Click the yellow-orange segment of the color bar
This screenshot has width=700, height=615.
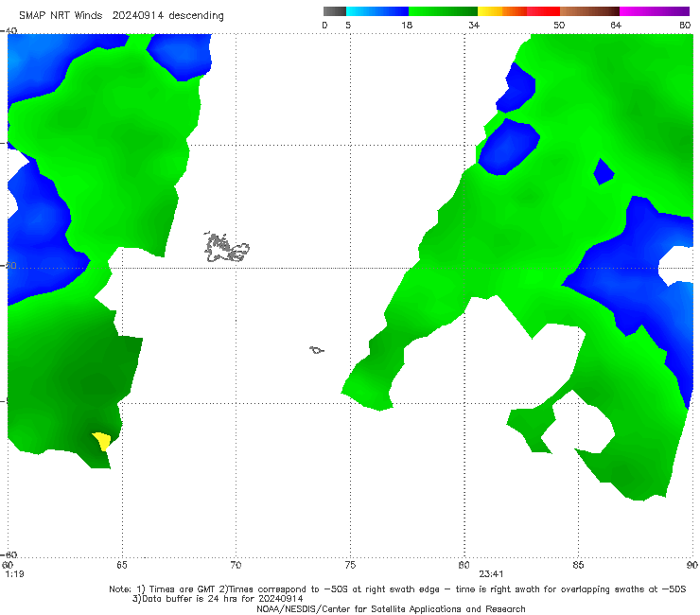coord(502,11)
